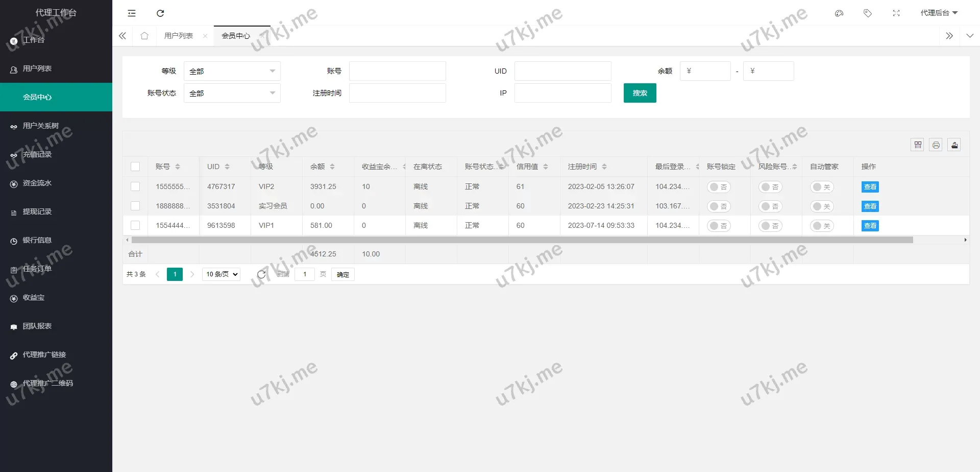Viewport: 980px width, 472px height.
Task: Check the select-all checkbox in table header
Action: pos(135,167)
